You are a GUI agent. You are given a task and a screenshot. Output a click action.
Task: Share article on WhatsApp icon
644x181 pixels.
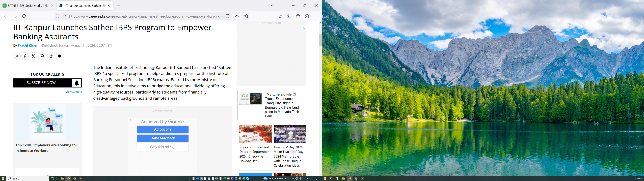(42, 56)
